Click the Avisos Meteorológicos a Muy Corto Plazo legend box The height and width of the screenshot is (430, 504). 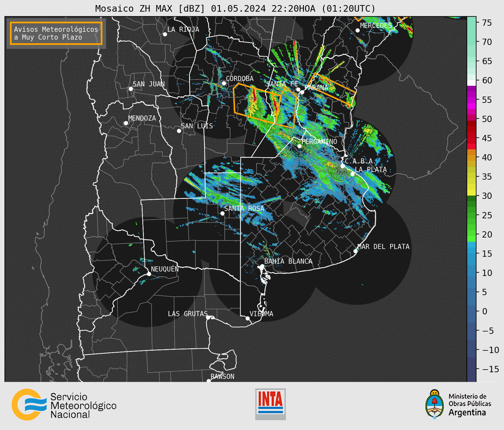[x=56, y=33]
